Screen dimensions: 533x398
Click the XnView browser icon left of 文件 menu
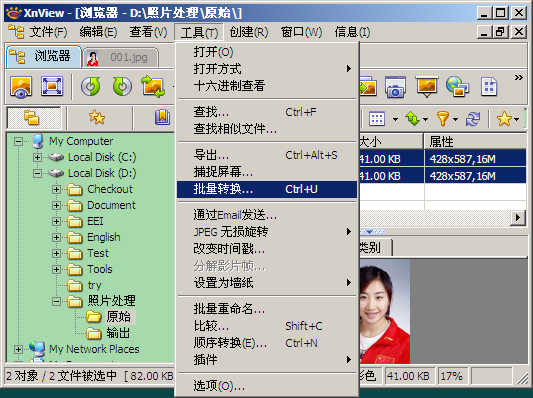[x=16, y=32]
